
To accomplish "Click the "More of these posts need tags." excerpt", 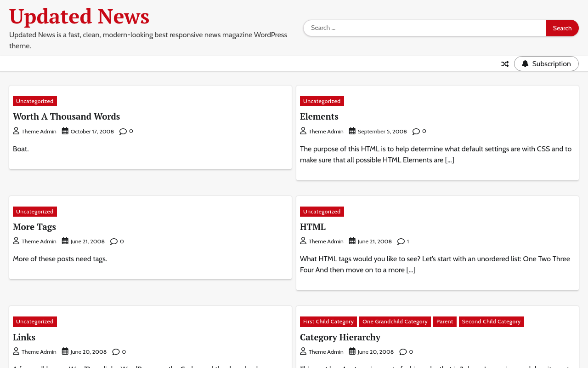I will coord(60,259).
